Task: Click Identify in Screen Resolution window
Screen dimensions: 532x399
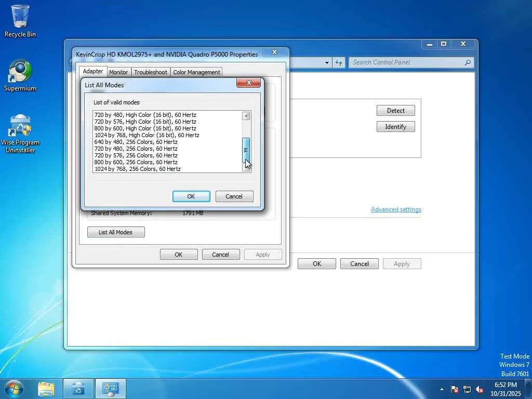Action: click(395, 127)
